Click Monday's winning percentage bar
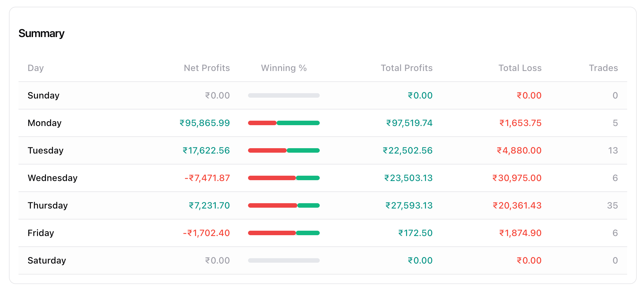This screenshot has width=644, height=293. coord(284,123)
